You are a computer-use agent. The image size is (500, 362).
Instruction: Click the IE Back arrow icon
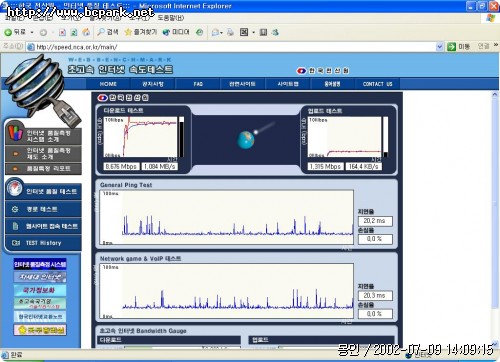coord(8,32)
